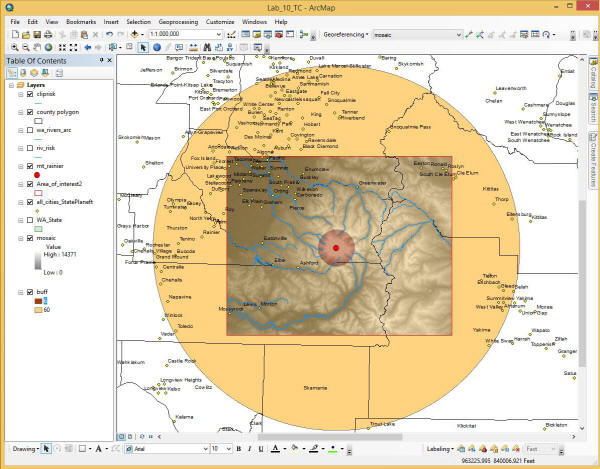This screenshot has height=469, width=600.
Task: Print the current map
Action: point(48,35)
